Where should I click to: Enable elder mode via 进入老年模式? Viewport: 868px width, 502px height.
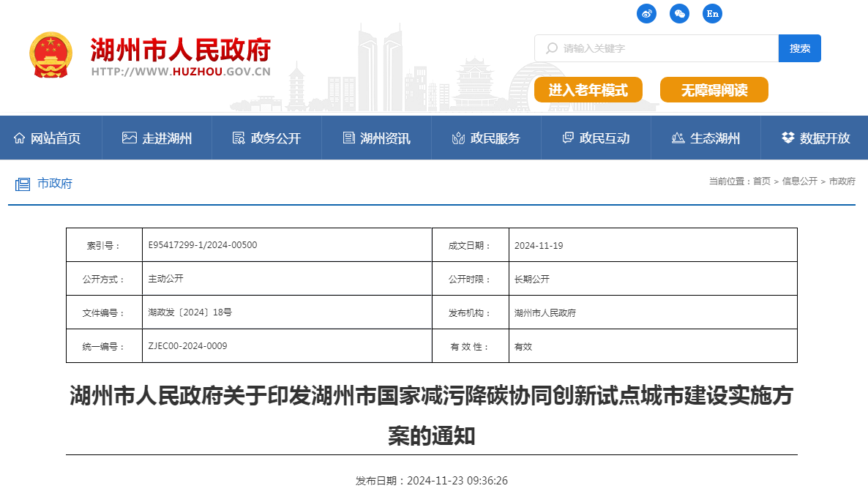click(x=588, y=90)
